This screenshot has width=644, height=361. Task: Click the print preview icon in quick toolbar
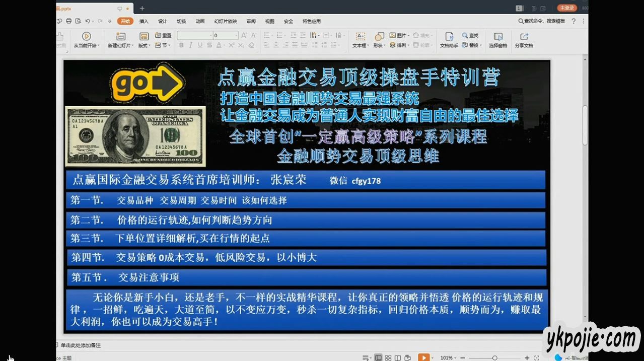78,21
